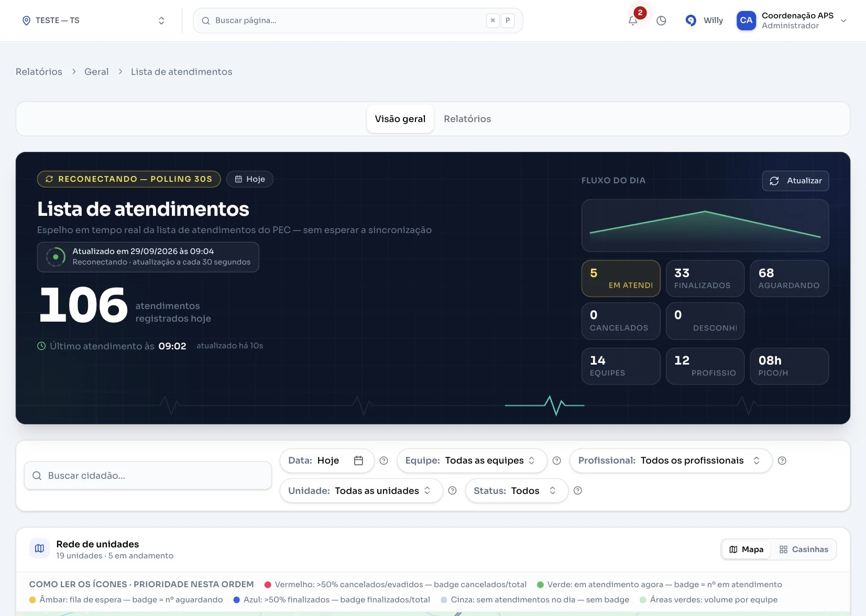The image size is (866, 616).
Task: Click the map icon beside Rede de unidades
Action: click(39, 548)
